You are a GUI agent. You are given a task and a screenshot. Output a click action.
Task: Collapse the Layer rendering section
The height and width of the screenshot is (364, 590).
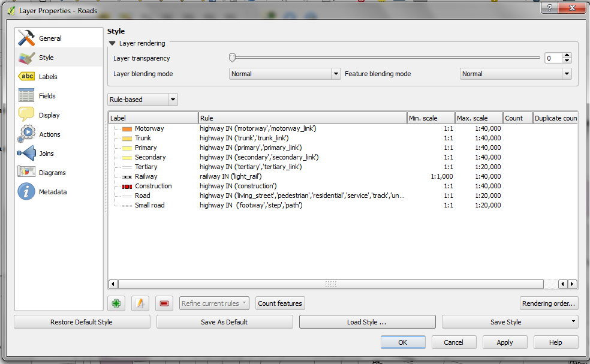(x=112, y=43)
